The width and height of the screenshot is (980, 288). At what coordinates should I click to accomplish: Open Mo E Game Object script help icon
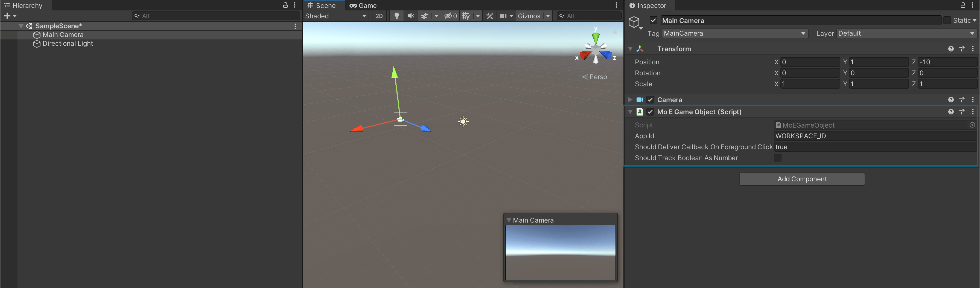tap(951, 112)
